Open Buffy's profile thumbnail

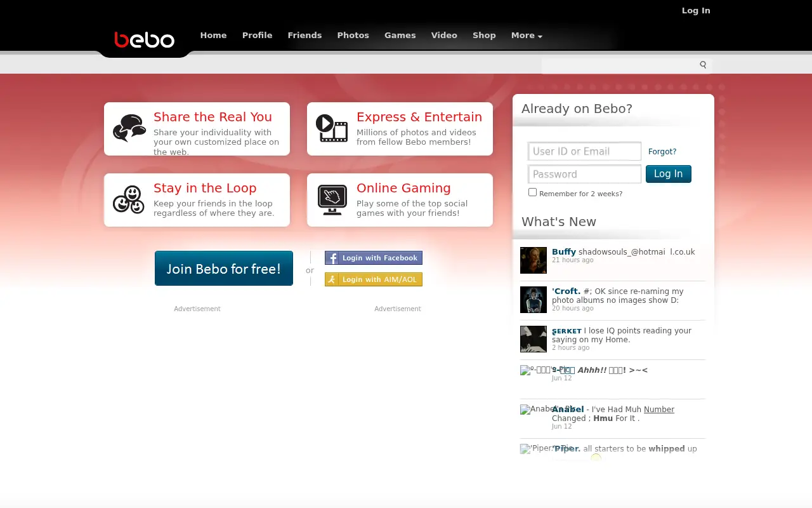pyautogui.click(x=534, y=260)
